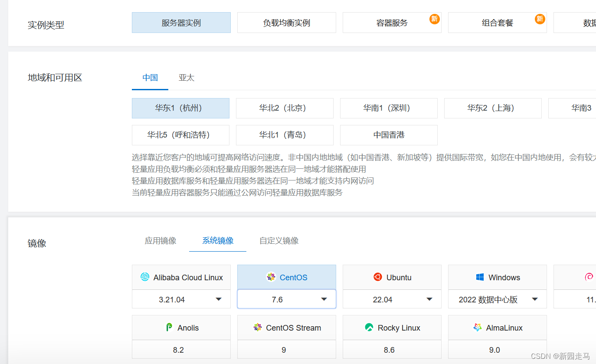Click hint text starting 当前轻量应用容器服务
This screenshot has width=596, height=364.
237,193
